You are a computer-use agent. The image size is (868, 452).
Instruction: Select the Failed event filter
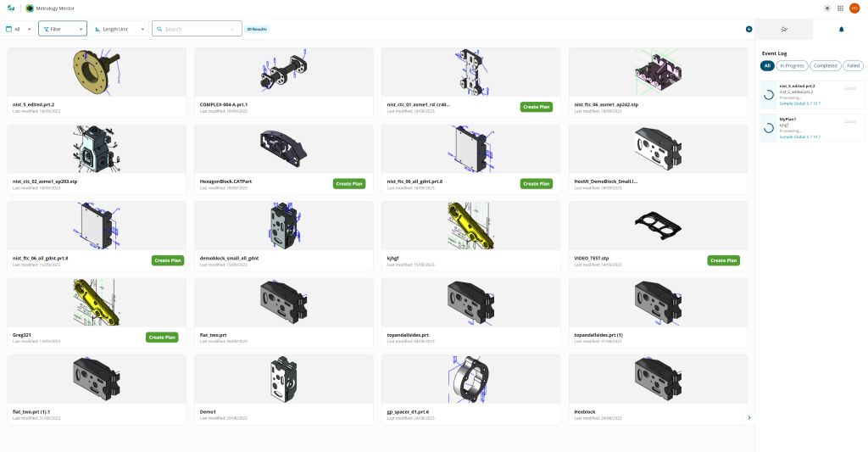click(x=853, y=65)
